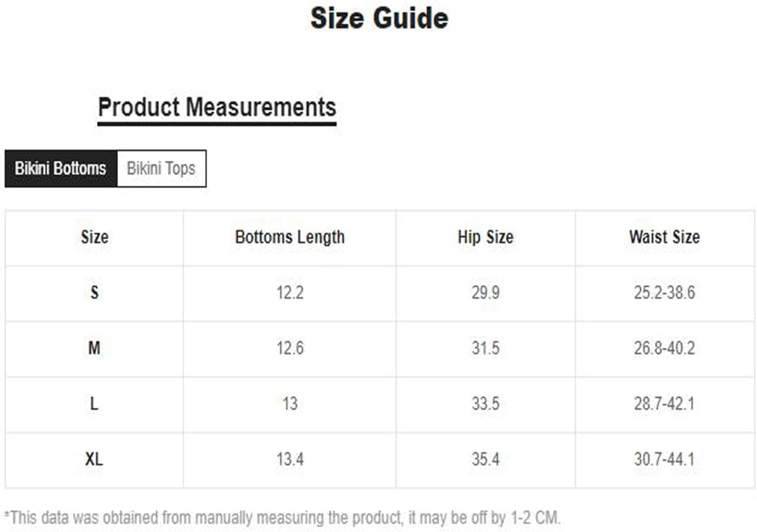Click the 28.7-42.1 waist size cell
Viewport: 757px width, 532px height.
664,404
